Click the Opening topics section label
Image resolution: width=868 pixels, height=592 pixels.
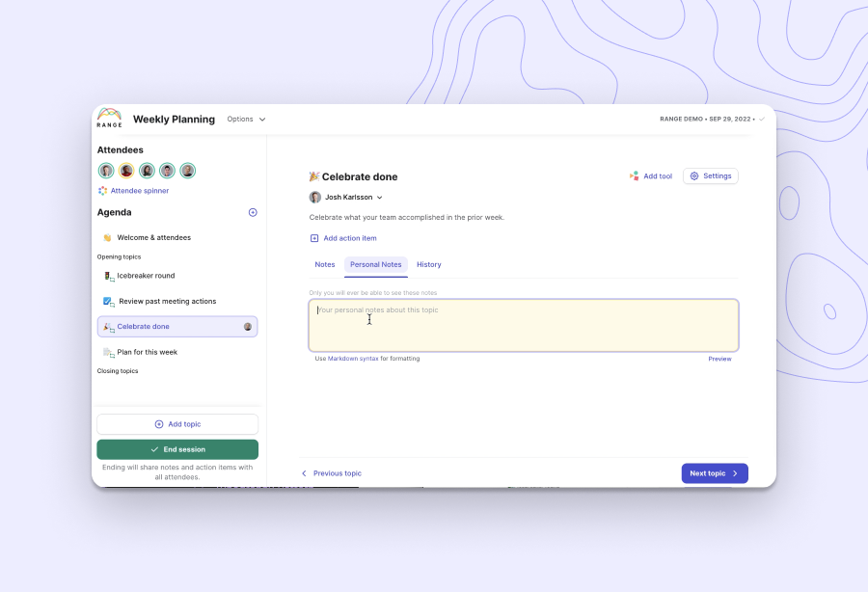pos(119,256)
